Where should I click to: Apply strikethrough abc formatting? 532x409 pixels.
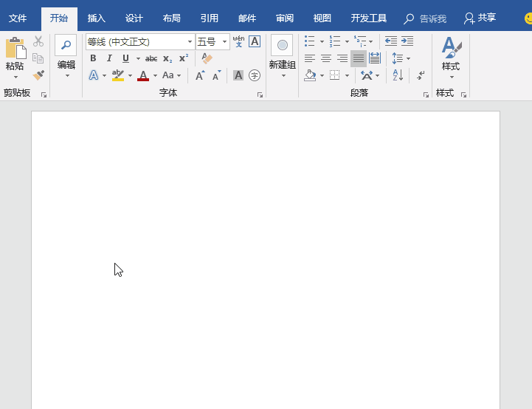(x=151, y=59)
